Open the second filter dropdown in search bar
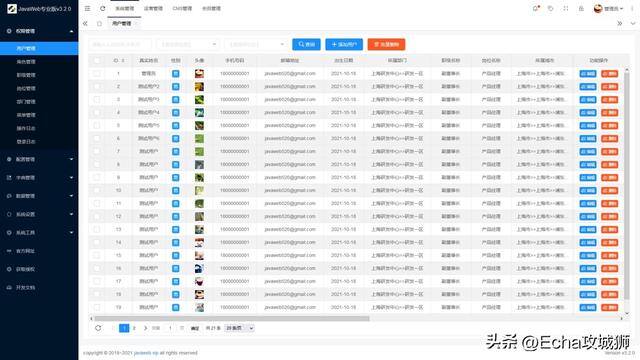Viewport: 640px width, 360px height. [256, 44]
